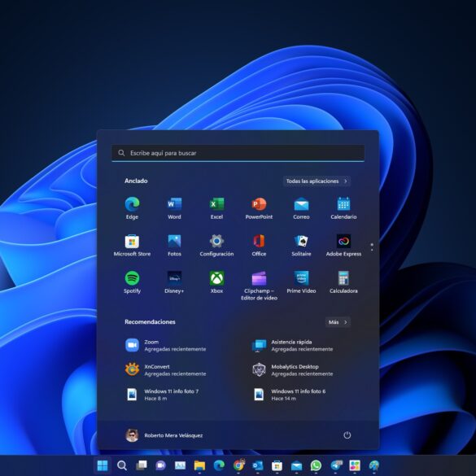Launch Prime Video app

coord(301,282)
